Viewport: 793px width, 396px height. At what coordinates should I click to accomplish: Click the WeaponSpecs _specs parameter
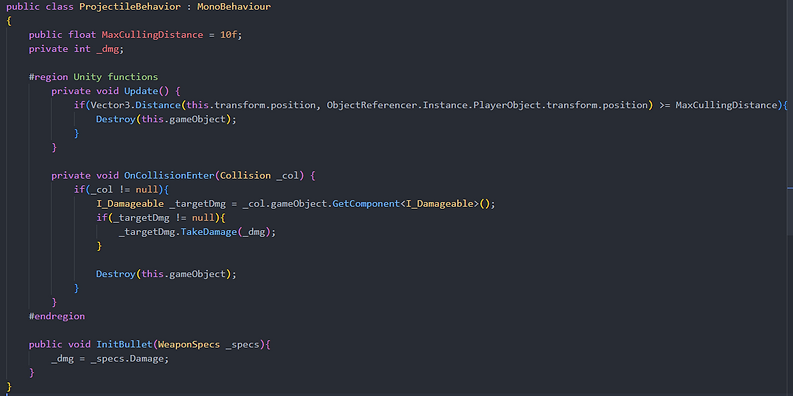point(209,344)
